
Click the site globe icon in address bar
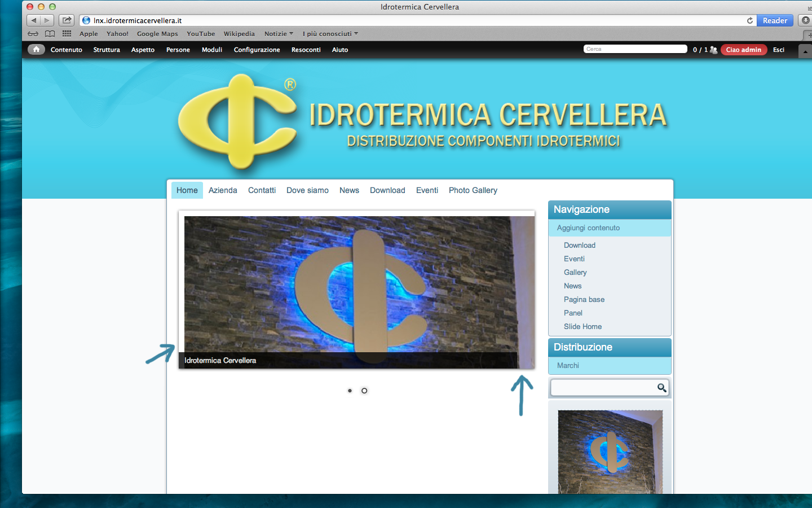[x=86, y=20]
